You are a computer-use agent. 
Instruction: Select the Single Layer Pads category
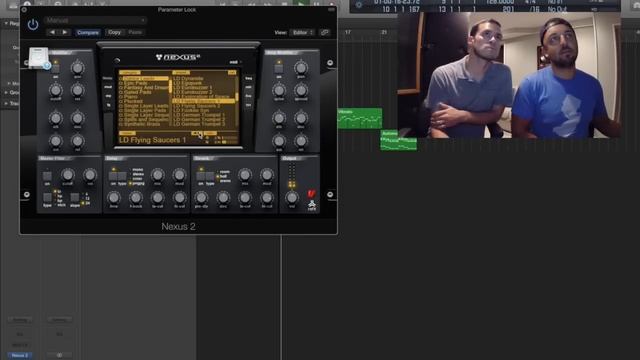[144, 111]
